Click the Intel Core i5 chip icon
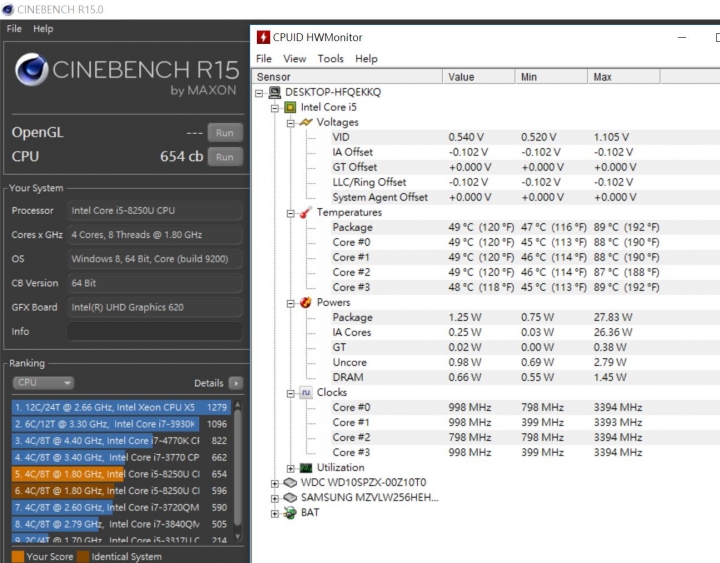The image size is (720, 563). click(x=290, y=107)
